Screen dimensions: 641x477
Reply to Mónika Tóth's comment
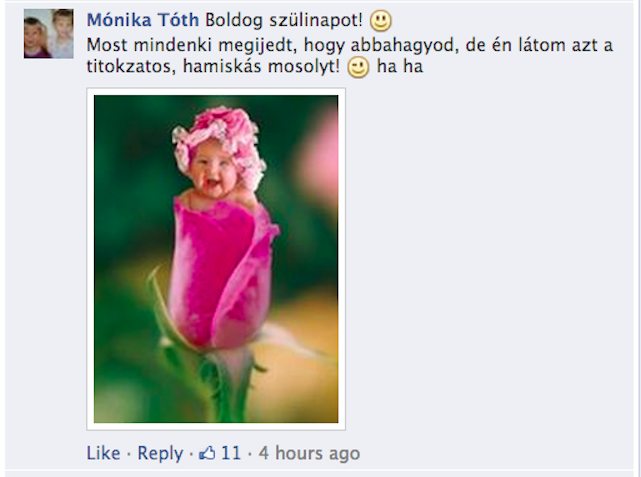tap(160, 453)
